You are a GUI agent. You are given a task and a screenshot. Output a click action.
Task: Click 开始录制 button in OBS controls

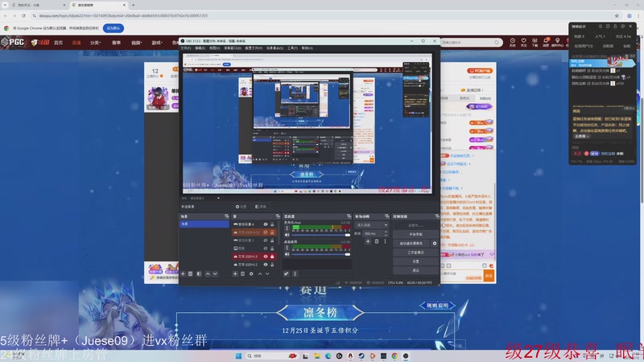(x=415, y=234)
